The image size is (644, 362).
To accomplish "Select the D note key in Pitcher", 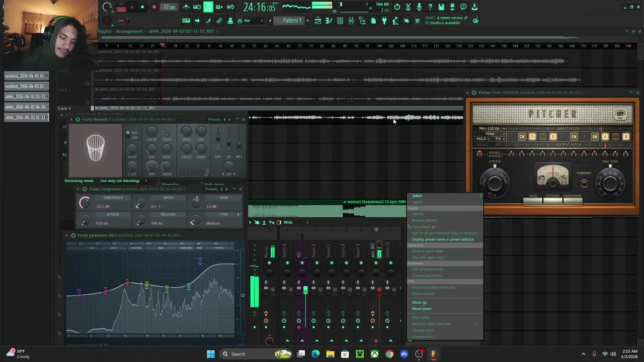I will pos(532,137).
